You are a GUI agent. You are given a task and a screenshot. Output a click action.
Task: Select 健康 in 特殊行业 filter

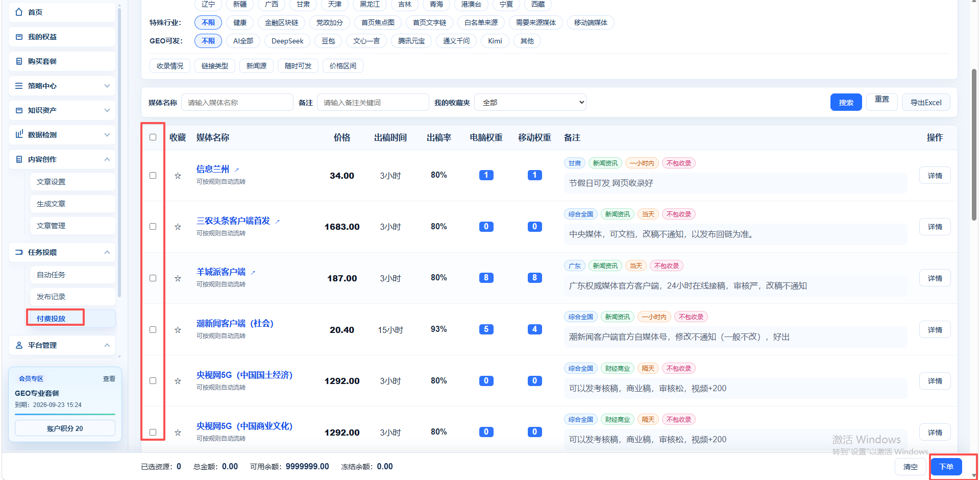pyautogui.click(x=240, y=22)
